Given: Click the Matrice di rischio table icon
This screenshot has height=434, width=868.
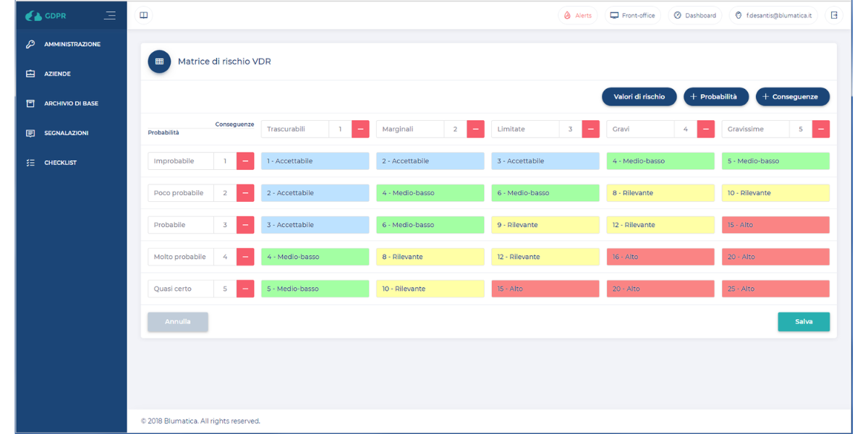Looking at the screenshot, I should click(159, 61).
